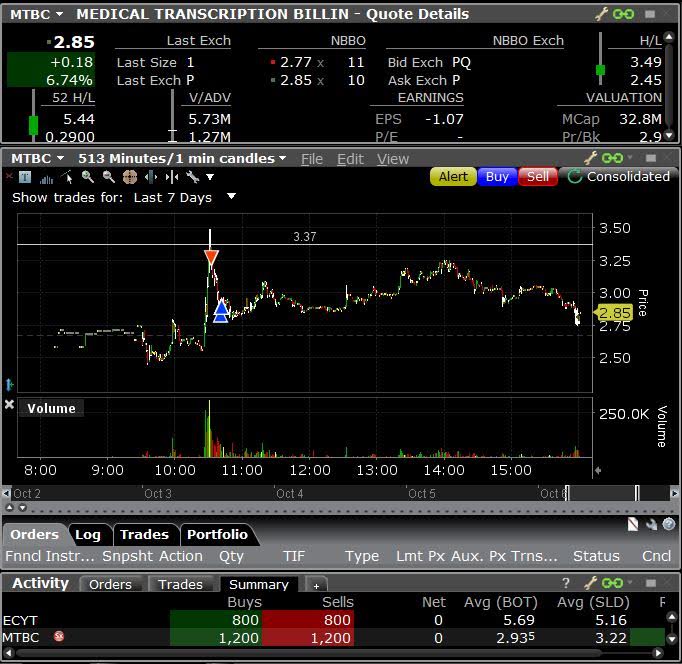The width and height of the screenshot is (682, 664).
Task: Click Quote Details scroll down arrow
Action: click(669, 135)
